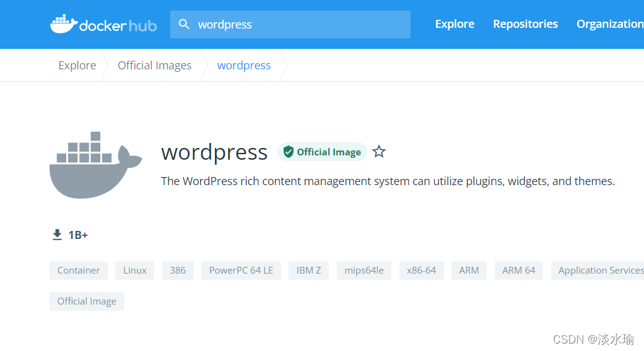Click the download count icon

click(57, 235)
